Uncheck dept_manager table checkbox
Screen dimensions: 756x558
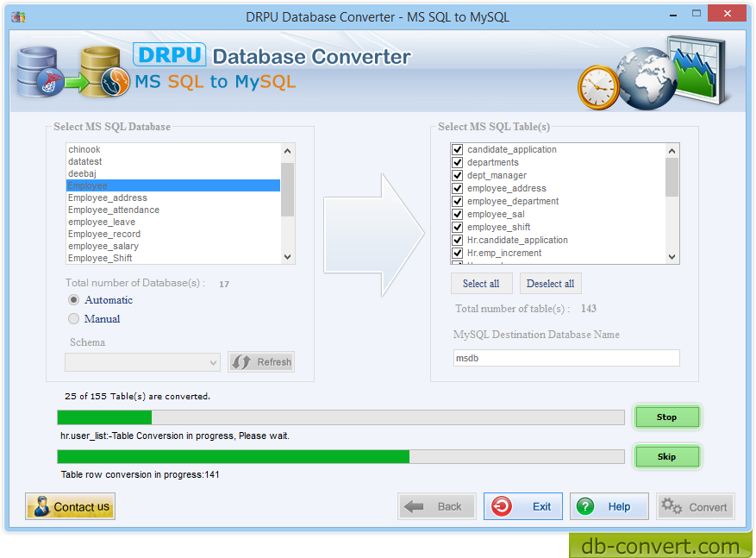(x=458, y=176)
